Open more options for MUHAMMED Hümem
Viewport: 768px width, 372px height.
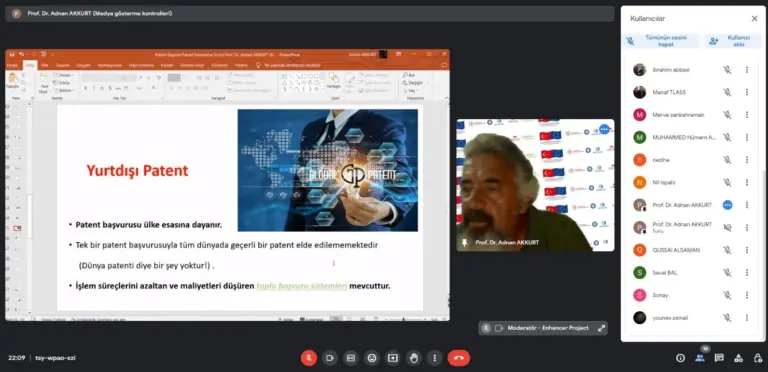tap(747, 137)
